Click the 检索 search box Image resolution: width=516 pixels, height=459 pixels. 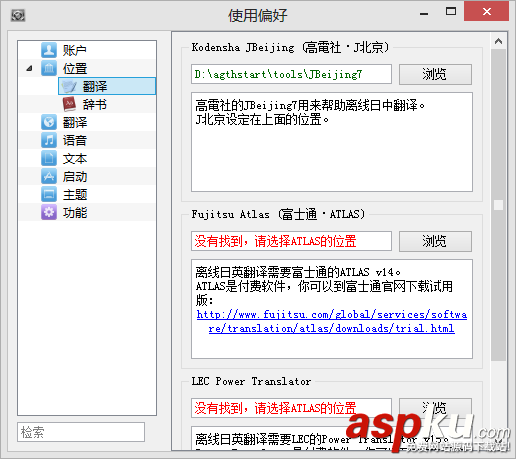(x=81, y=432)
